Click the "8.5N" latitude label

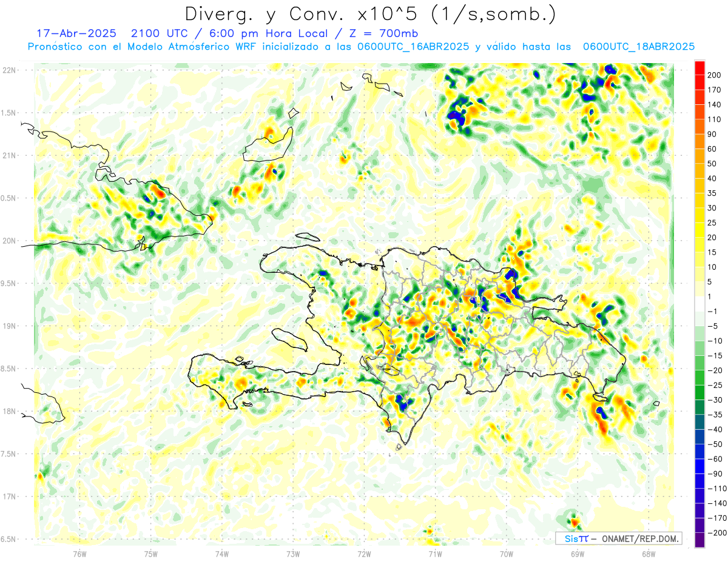[x=8, y=369]
